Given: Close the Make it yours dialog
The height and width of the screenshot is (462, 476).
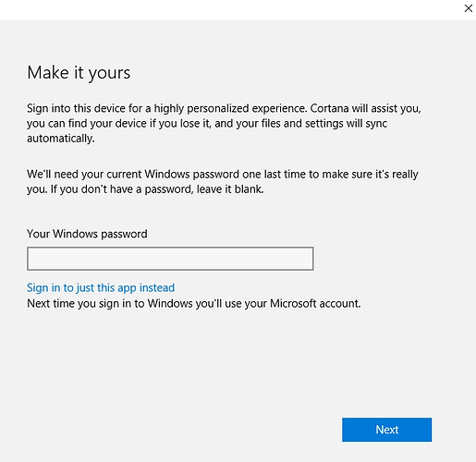Looking at the screenshot, I should (468, 8).
